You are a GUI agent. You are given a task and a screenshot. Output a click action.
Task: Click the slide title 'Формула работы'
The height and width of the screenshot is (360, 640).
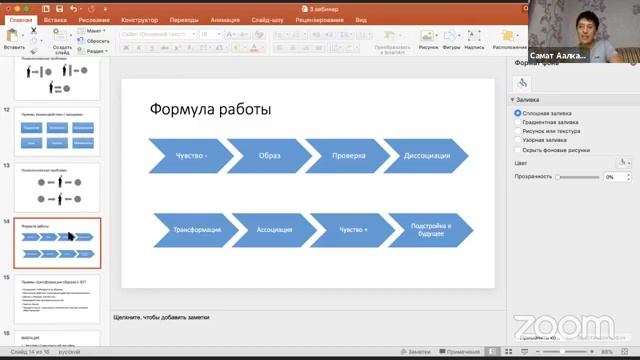(210, 109)
